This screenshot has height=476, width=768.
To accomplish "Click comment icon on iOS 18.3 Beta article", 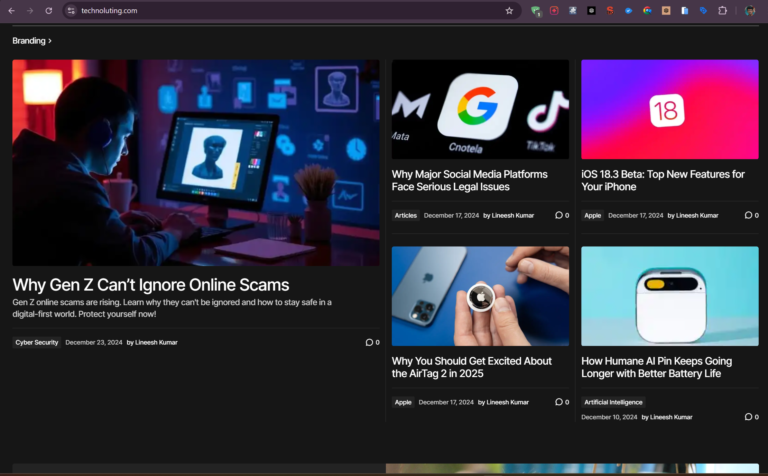I will 748,215.
